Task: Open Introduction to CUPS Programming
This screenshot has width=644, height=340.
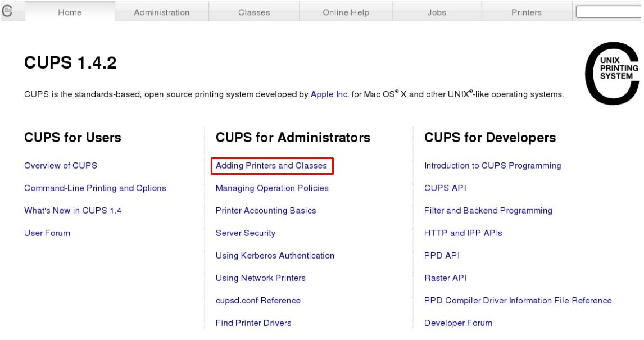Action: pos(492,166)
